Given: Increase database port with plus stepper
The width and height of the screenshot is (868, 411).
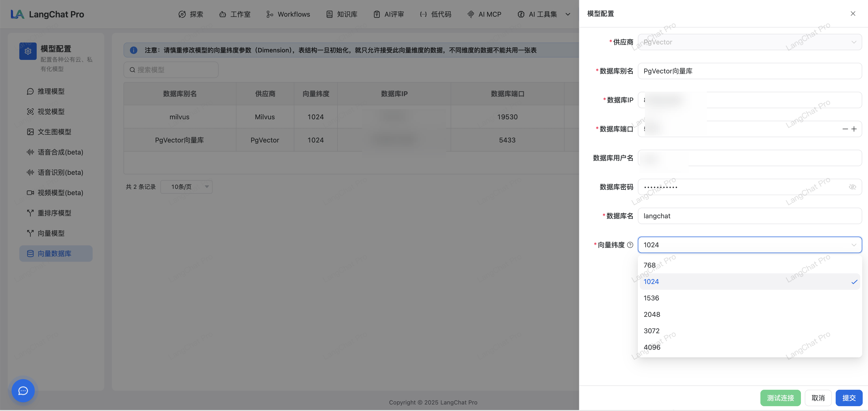Looking at the screenshot, I should point(854,129).
